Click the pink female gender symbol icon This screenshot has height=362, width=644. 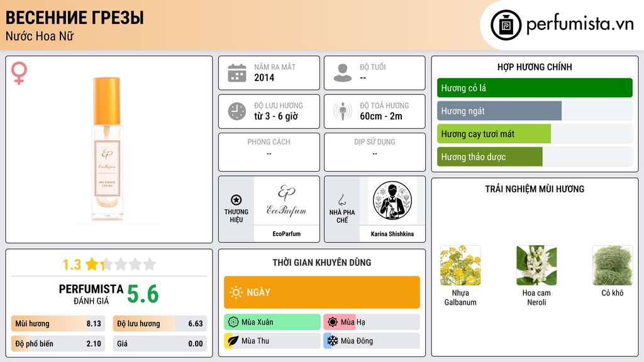19,73
